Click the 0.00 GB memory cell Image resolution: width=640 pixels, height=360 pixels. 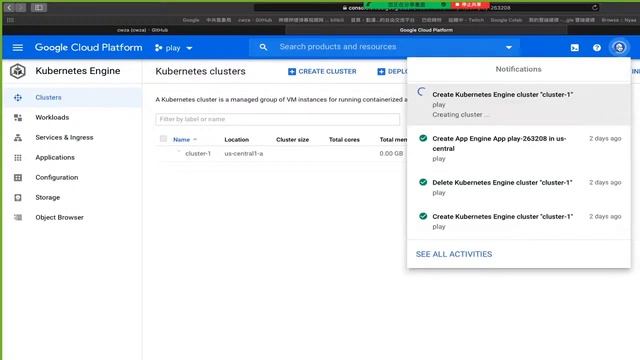point(391,153)
